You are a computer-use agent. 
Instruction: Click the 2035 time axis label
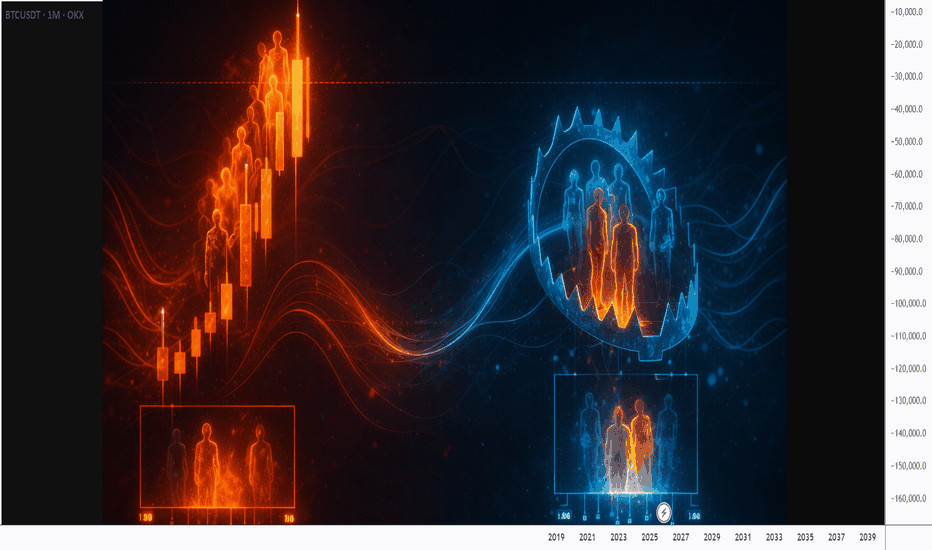coord(805,538)
